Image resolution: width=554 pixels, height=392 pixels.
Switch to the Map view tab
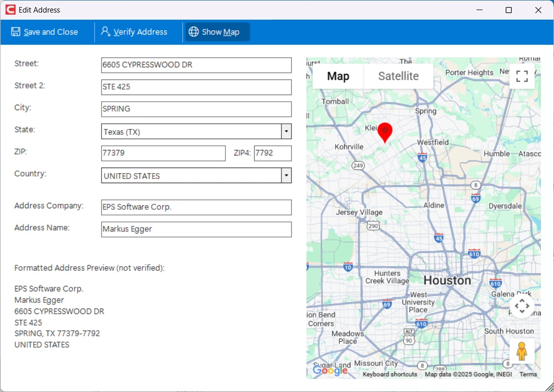point(338,76)
